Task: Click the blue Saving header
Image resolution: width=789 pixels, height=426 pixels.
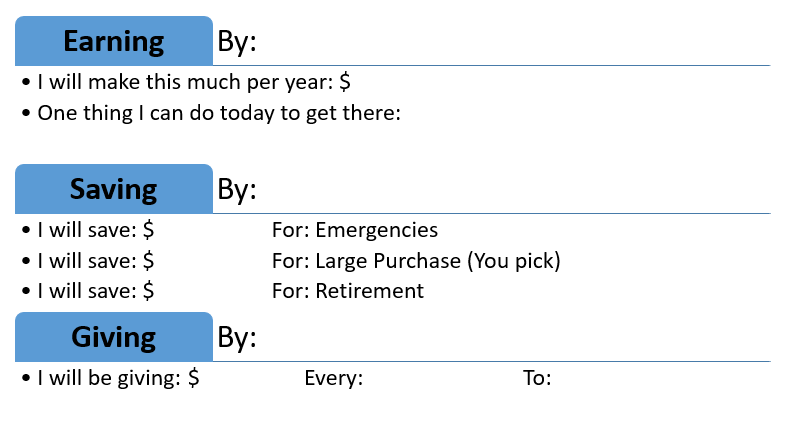Action: click(x=114, y=189)
